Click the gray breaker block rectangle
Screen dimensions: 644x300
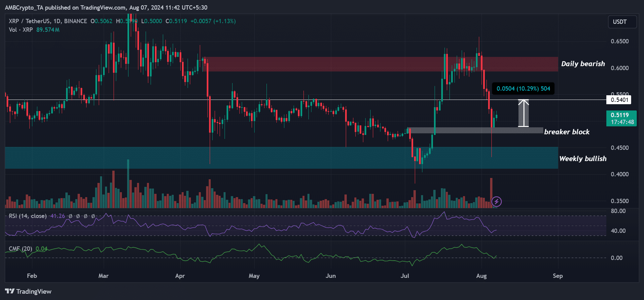pos(475,130)
